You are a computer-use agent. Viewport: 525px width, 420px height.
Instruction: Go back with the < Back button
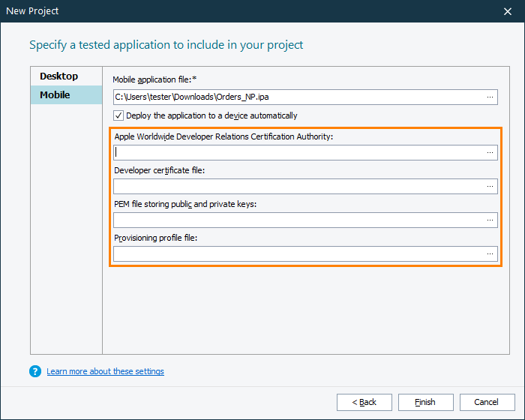click(364, 402)
